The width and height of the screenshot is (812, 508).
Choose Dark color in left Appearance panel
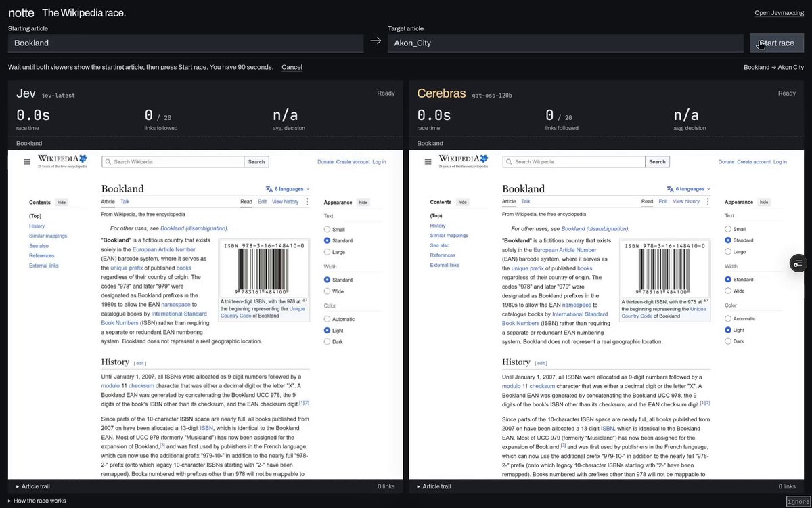click(328, 342)
